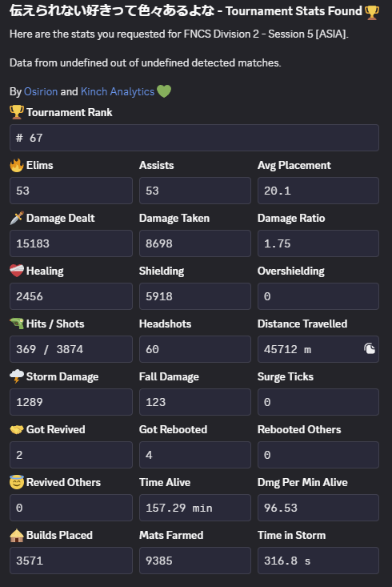392x587 pixels.
Task: Select the Mats Farmed value 9385
Action: tap(195, 561)
